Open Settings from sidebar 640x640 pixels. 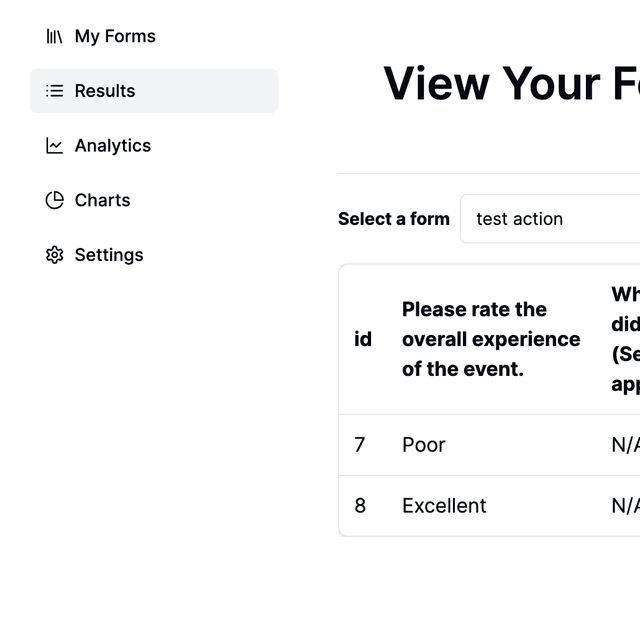[154, 255]
